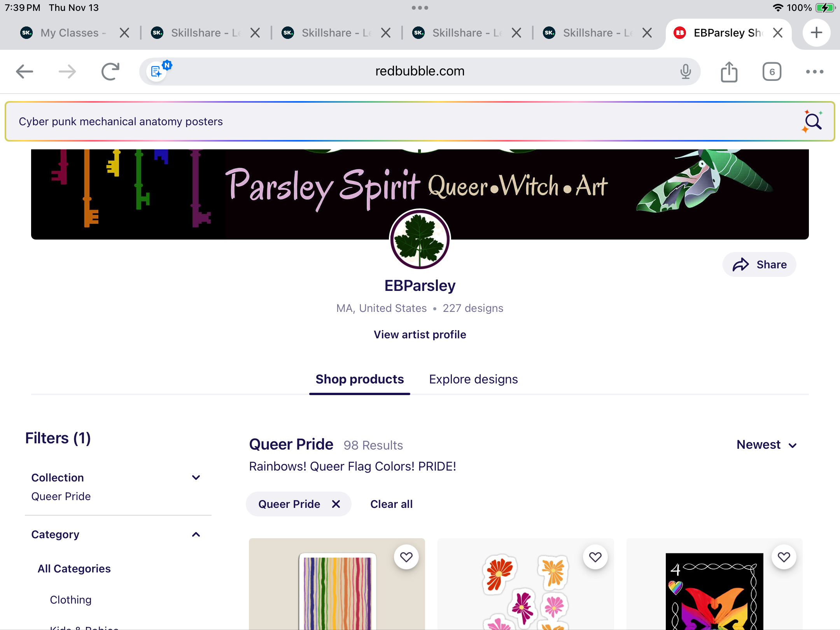Viewport: 840px width, 630px height.
Task: Close the My Classes tab
Action: tap(124, 33)
